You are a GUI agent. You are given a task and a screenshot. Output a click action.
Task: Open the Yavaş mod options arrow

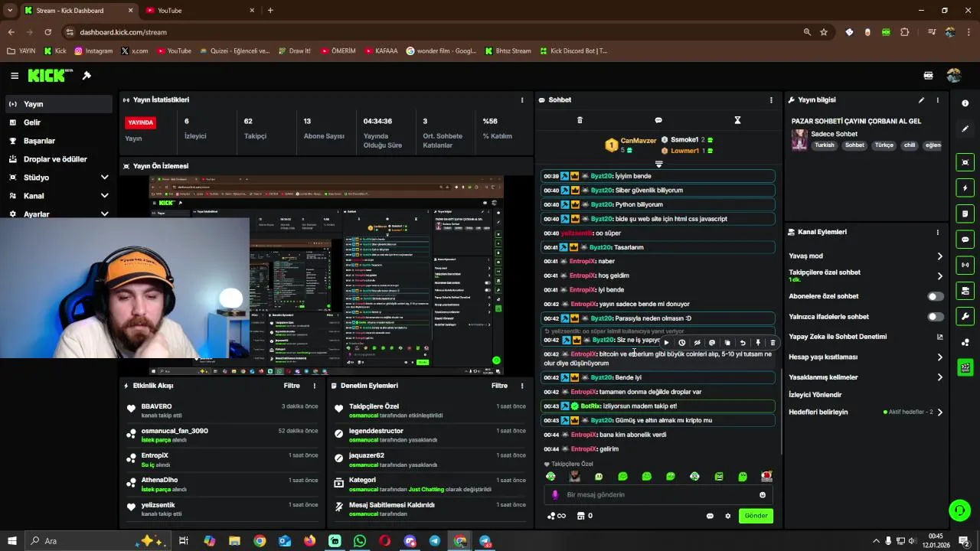[939, 256]
